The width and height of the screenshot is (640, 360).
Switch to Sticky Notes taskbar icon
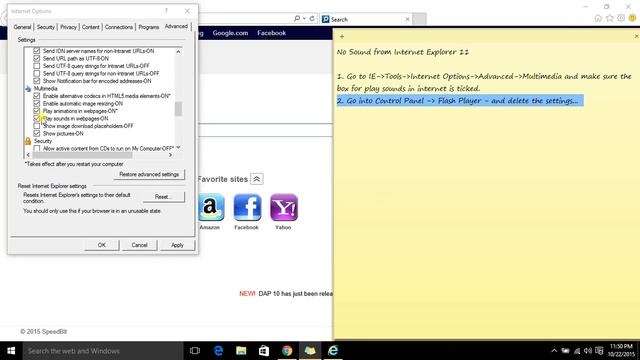[310, 351]
